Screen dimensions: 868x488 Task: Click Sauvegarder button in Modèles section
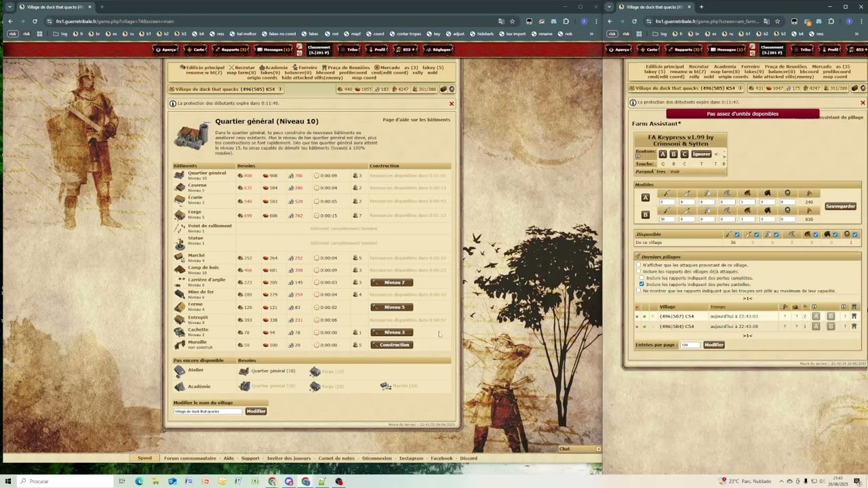pyautogui.click(x=841, y=206)
